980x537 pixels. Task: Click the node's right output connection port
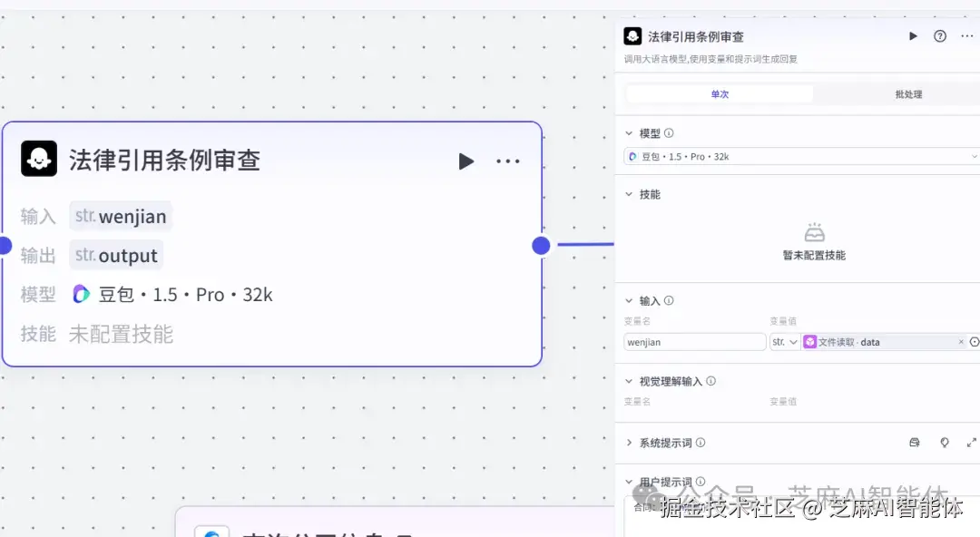(541, 245)
